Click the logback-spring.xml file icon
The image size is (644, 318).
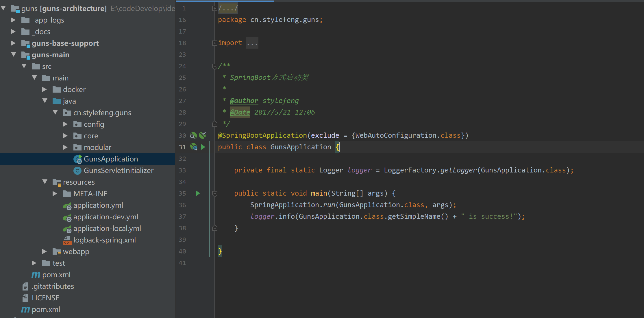[x=67, y=240]
